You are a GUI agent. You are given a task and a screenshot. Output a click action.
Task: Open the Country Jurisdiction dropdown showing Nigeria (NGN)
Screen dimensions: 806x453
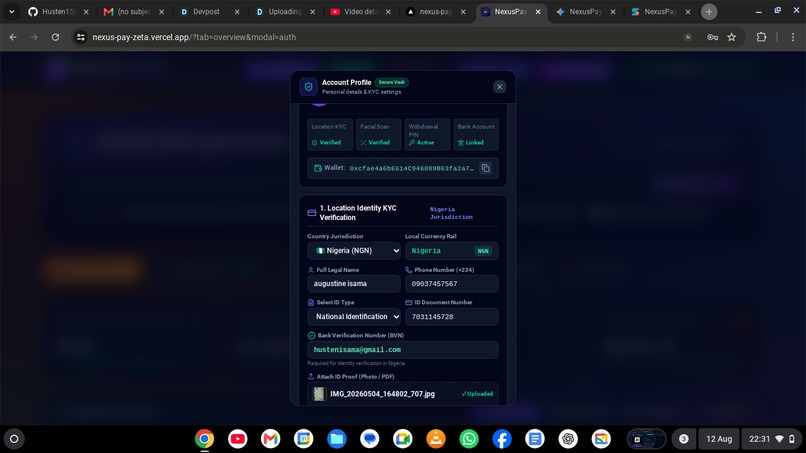(354, 250)
